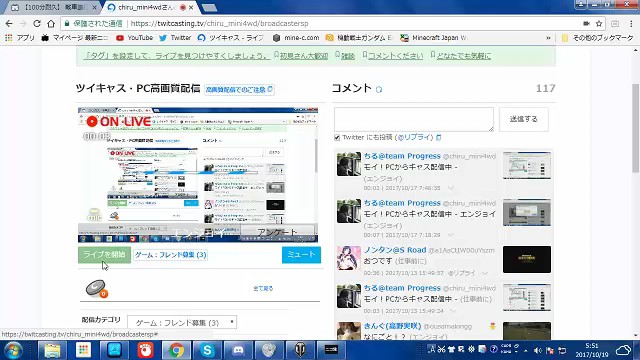Screen dimensions: 640x360
Task: Open the Twitter bookmark
Action: click(175, 38)
